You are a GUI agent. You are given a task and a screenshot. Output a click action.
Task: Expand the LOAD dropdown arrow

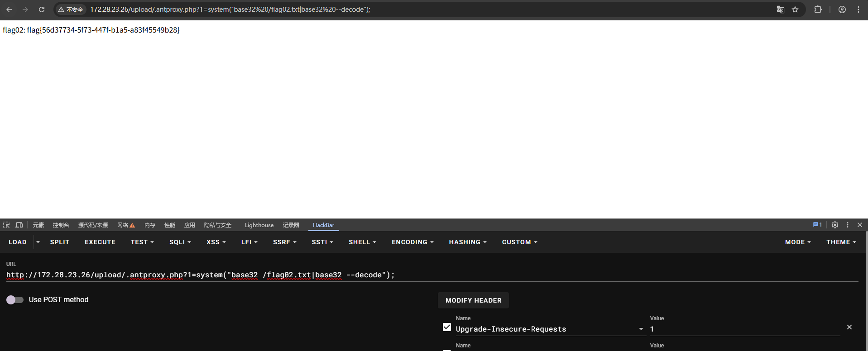click(x=38, y=242)
